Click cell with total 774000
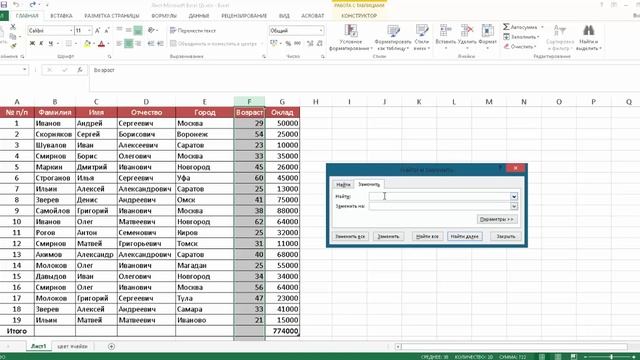The image size is (640, 360). pyautogui.click(x=282, y=331)
